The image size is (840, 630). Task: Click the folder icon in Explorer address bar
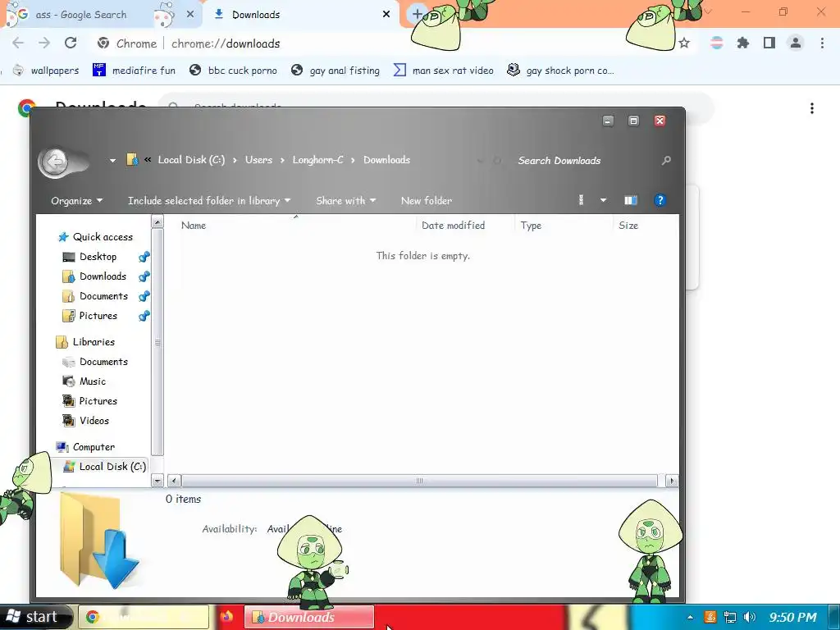(132, 160)
